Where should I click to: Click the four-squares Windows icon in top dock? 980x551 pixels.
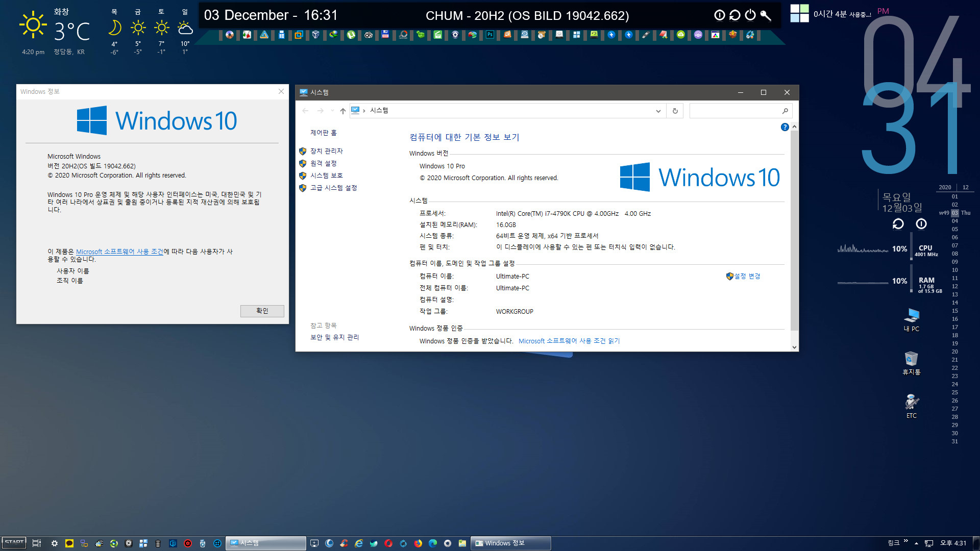click(576, 35)
